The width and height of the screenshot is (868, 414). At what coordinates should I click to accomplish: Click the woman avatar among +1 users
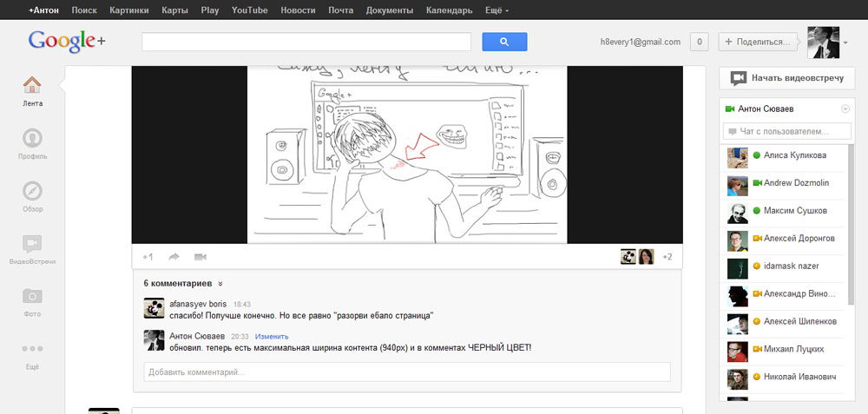[647, 257]
